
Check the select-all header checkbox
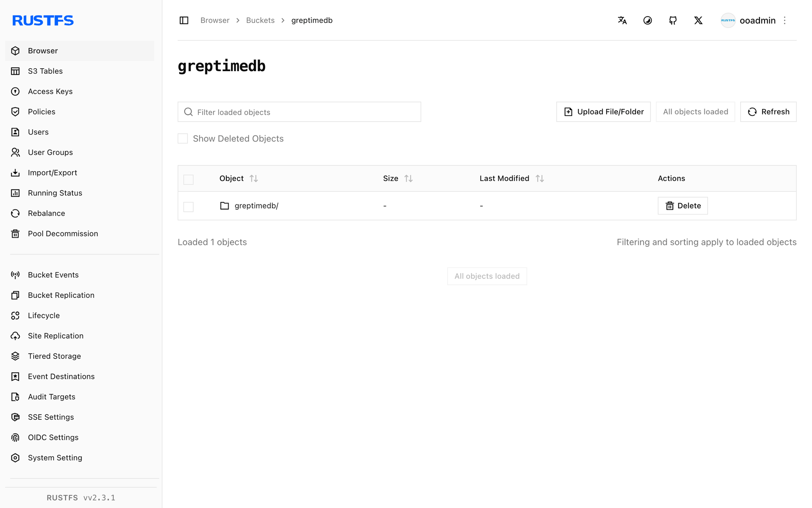pos(188,179)
